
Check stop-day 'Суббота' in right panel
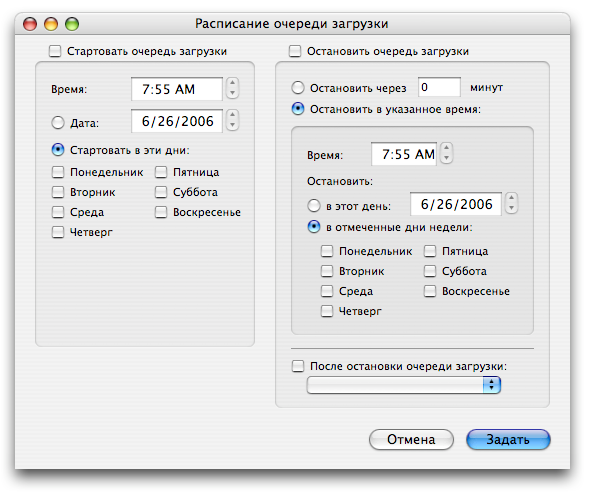(430, 271)
